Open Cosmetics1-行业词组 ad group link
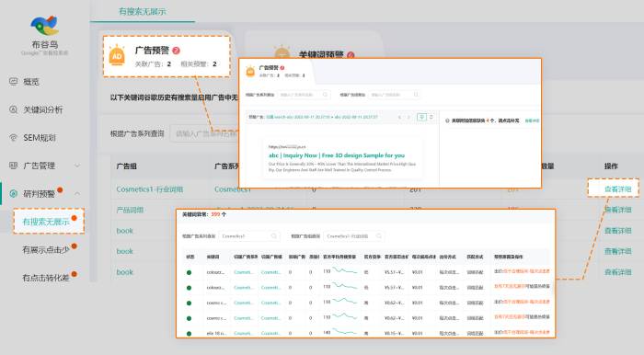Screen dimensions: 644x355 click(x=149, y=189)
